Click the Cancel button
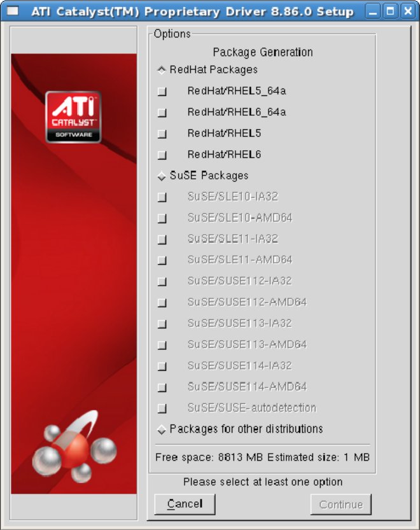Screen dimensions: 420x530 pyautogui.click(x=185, y=505)
